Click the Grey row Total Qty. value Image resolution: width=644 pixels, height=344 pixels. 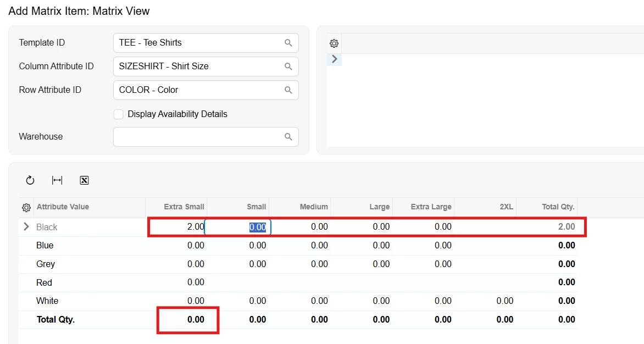(x=547, y=264)
